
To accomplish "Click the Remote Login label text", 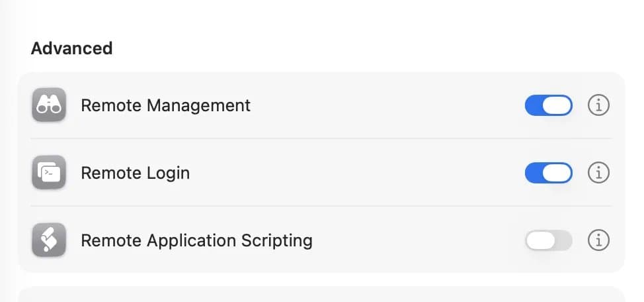I will point(135,173).
